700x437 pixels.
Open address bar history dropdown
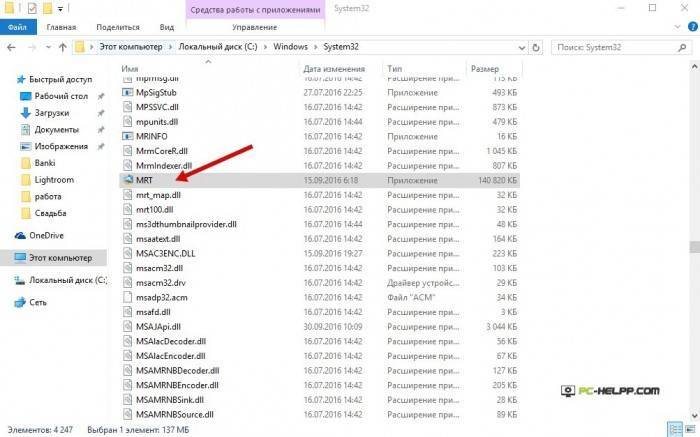[x=521, y=47]
